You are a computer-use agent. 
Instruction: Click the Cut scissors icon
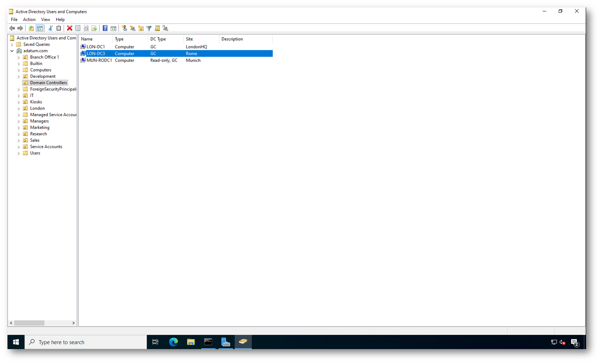[50, 28]
